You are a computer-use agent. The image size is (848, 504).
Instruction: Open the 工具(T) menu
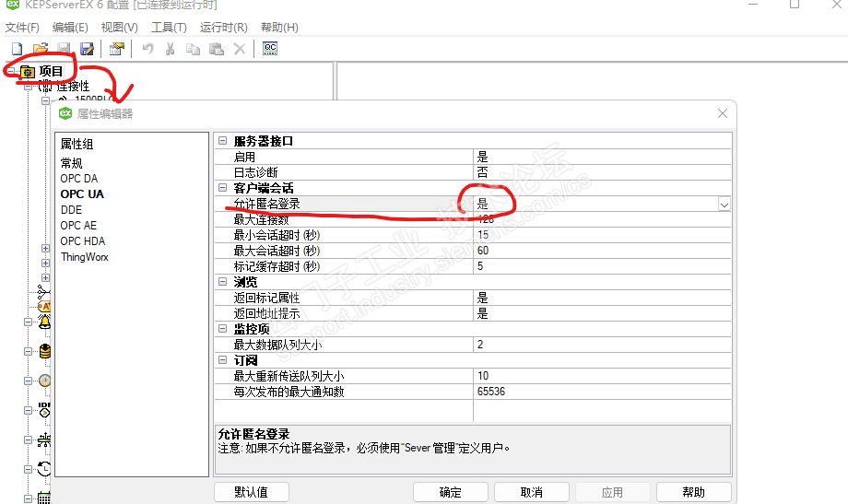[170, 27]
